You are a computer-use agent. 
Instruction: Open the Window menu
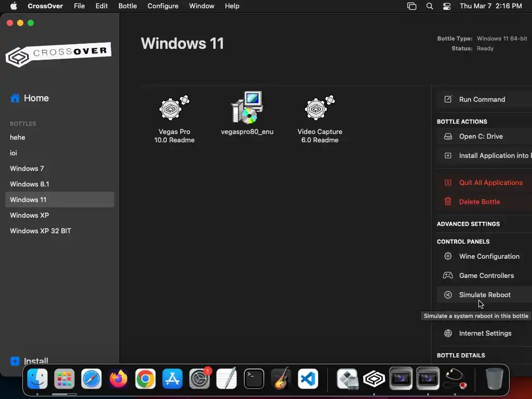pyautogui.click(x=202, y=6)
